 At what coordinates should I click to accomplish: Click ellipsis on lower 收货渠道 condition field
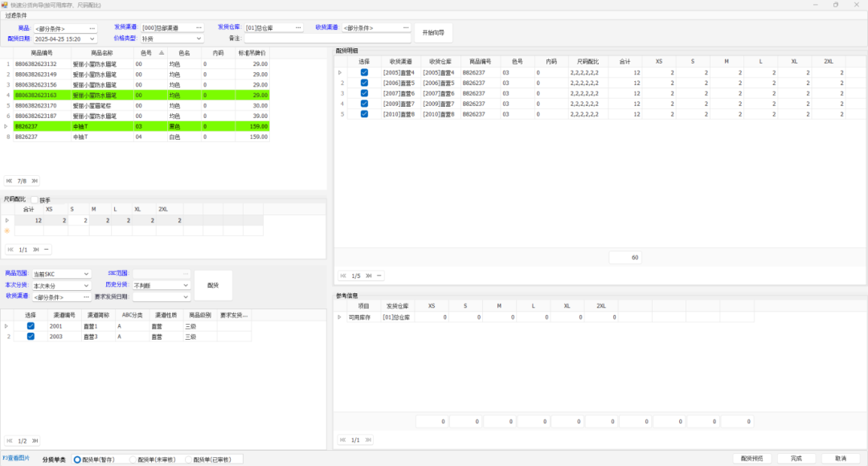point(86,297)
